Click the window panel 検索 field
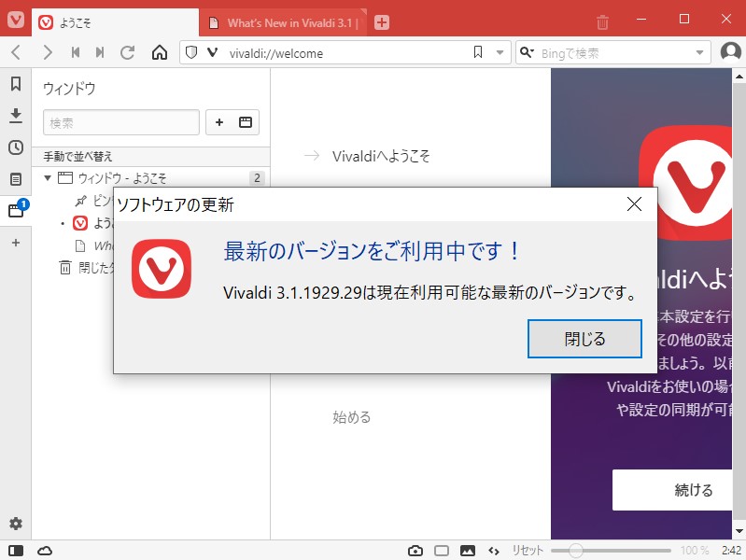Image resolution: width=746 pixels, height=560 pixels. coord(121,122)
